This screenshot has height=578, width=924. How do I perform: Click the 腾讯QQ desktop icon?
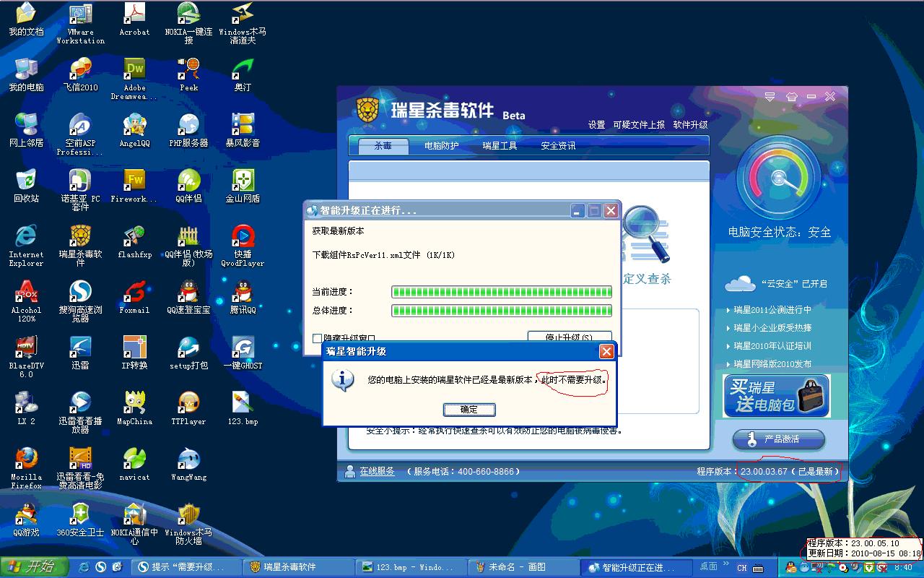243,293
